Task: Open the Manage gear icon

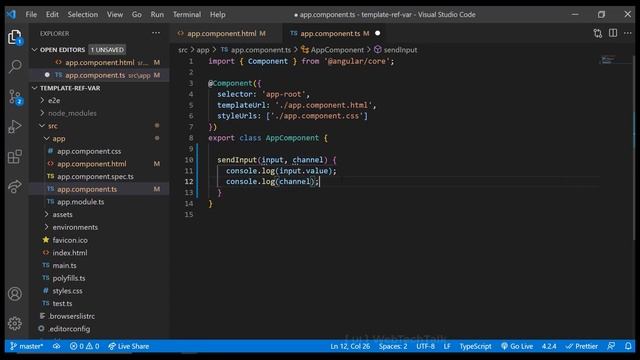Action: click(x=15, y=323)
